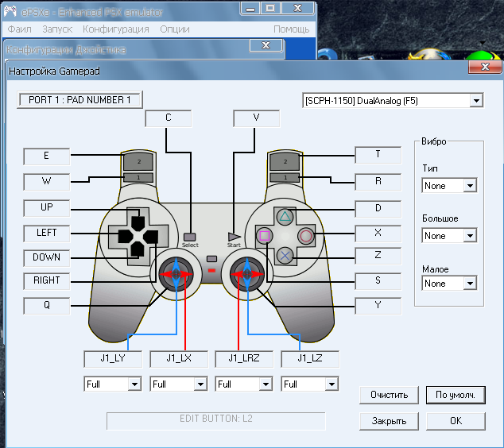
Task: Click the L2 key field showing E
Action: [47, 156]
